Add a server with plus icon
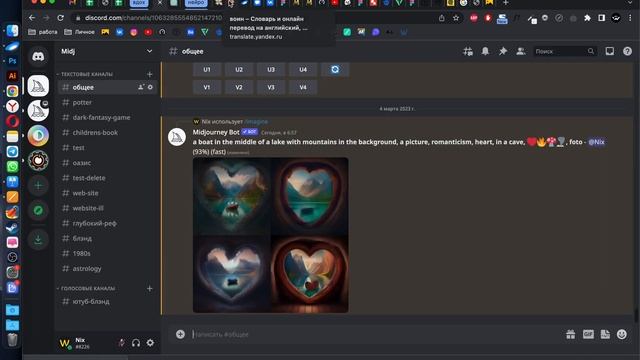The height and width of the screenshot is (360, 640). (38, 185)
